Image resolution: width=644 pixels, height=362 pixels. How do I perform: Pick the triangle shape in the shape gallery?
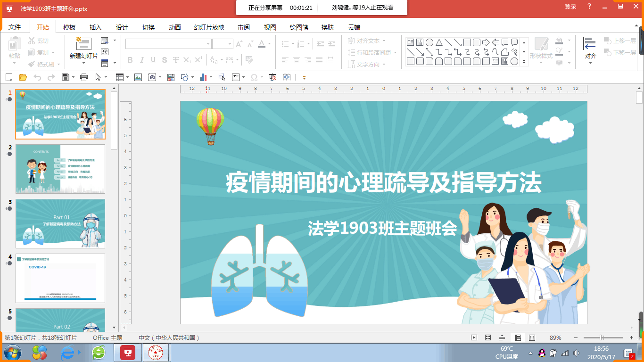(439, 42)
